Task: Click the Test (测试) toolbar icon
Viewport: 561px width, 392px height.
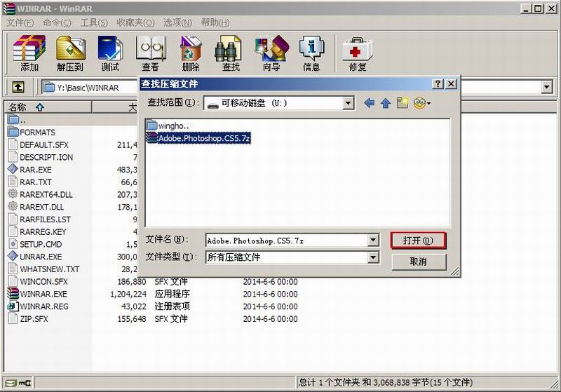Action: tap(110, 53)
